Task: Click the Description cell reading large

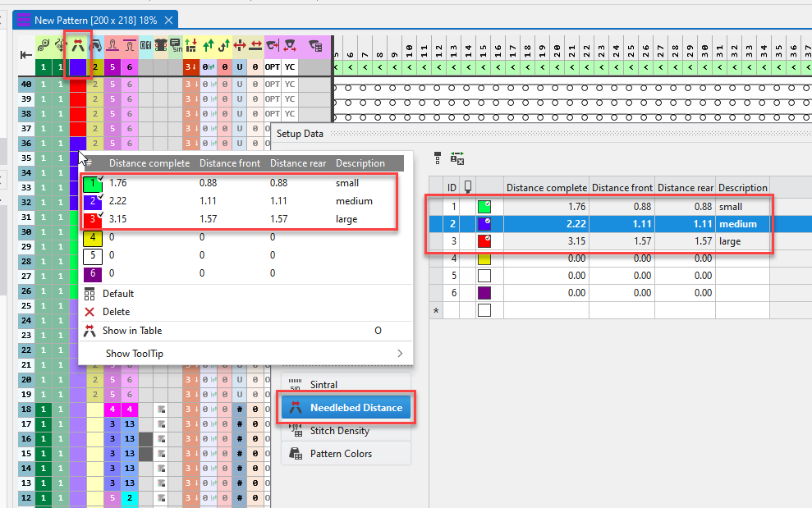Action: click(x=742, y=241)
